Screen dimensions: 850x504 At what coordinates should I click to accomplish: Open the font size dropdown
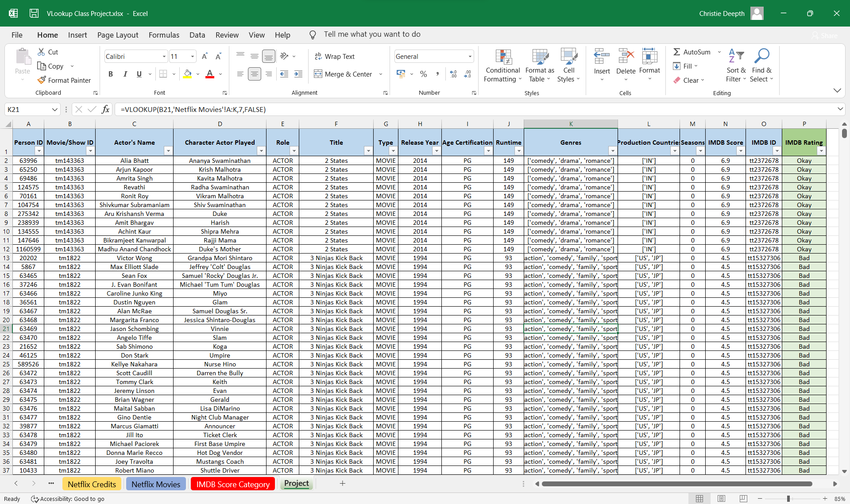(193, 56)
